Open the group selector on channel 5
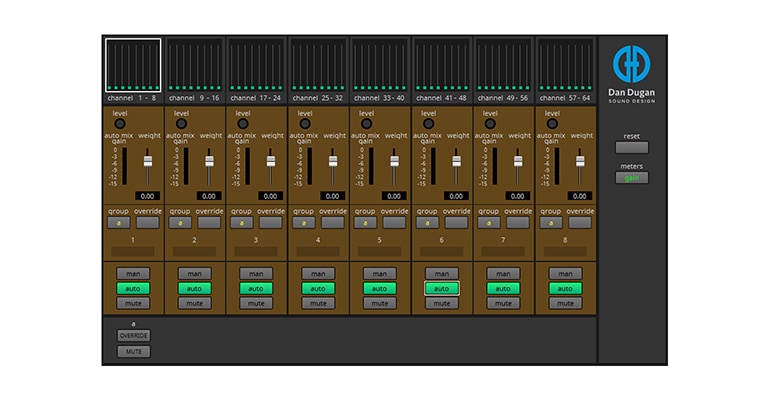Screen dimensions: 770x400 click(x=365, y=223)
